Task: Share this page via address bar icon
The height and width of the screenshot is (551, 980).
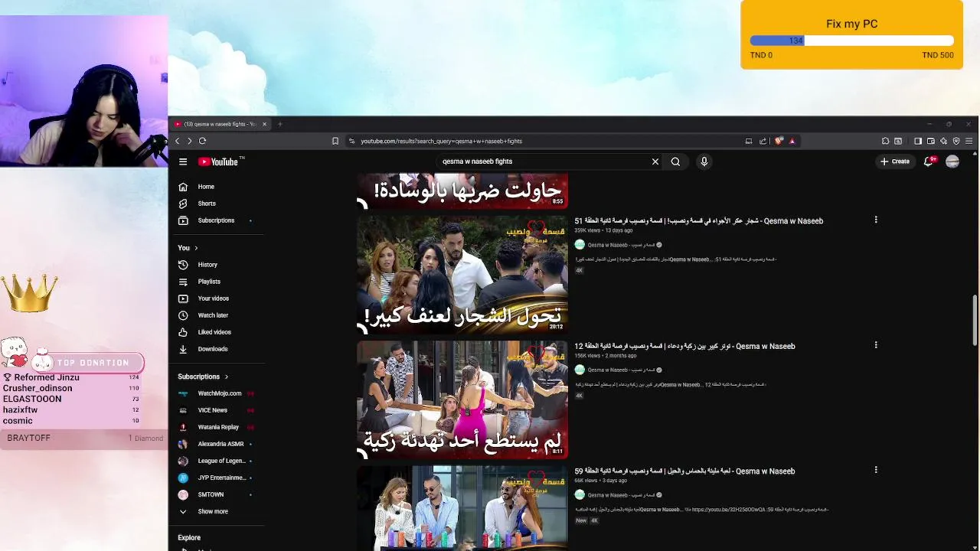Action: pyautogui.click(x=763, y=141)
